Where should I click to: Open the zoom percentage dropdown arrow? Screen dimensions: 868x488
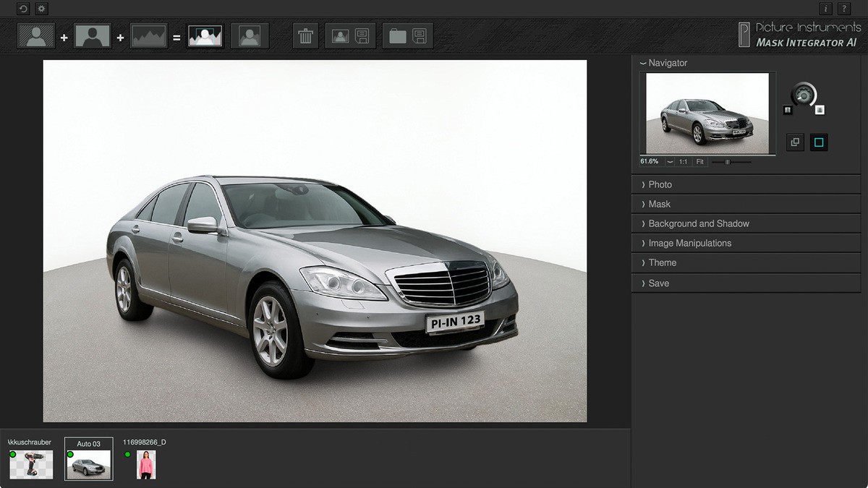pos(670,162)
